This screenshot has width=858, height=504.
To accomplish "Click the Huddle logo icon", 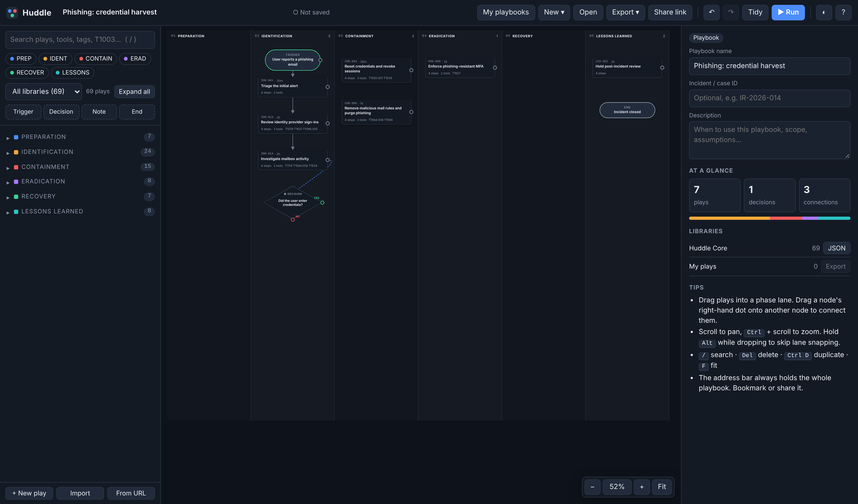I will 12,13.
